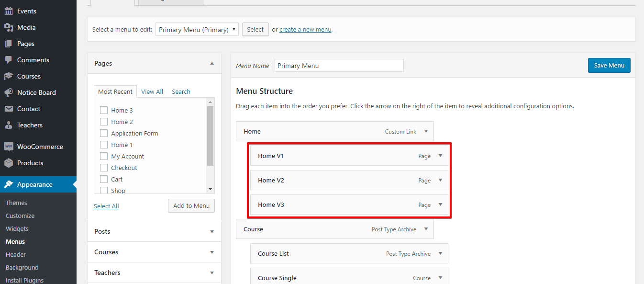The height and width of the screenshot is (284, 644).
Task: Open Comments using the speech bubble icon
Action: tap(9, 60)
